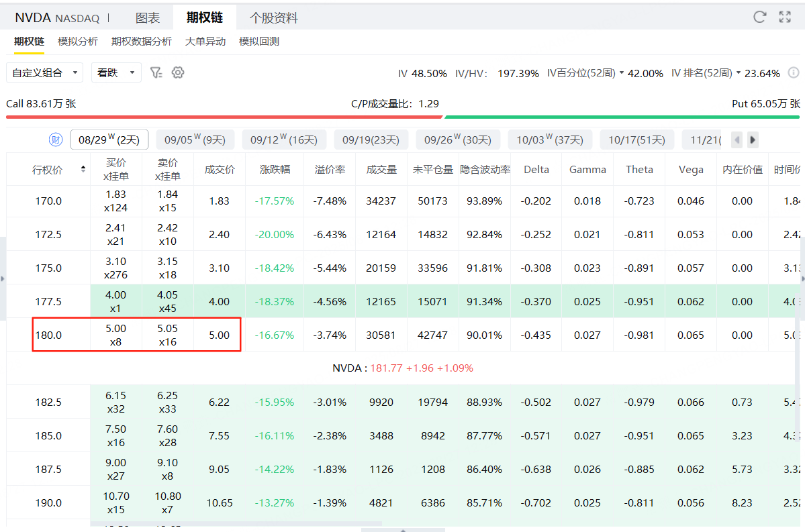Sort by strike price 行权价 arrows
This screenshot has width=805, height=532.
83,169
